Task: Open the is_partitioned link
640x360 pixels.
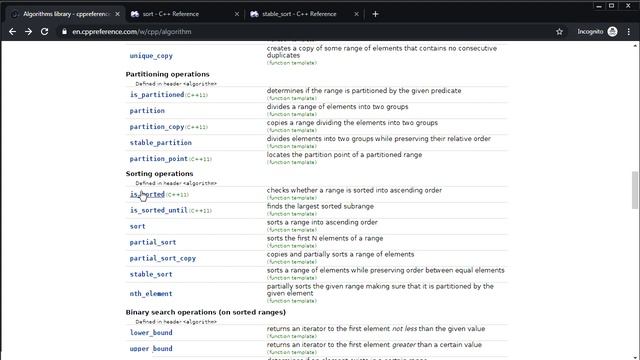Action: click(x=157, y=95)
